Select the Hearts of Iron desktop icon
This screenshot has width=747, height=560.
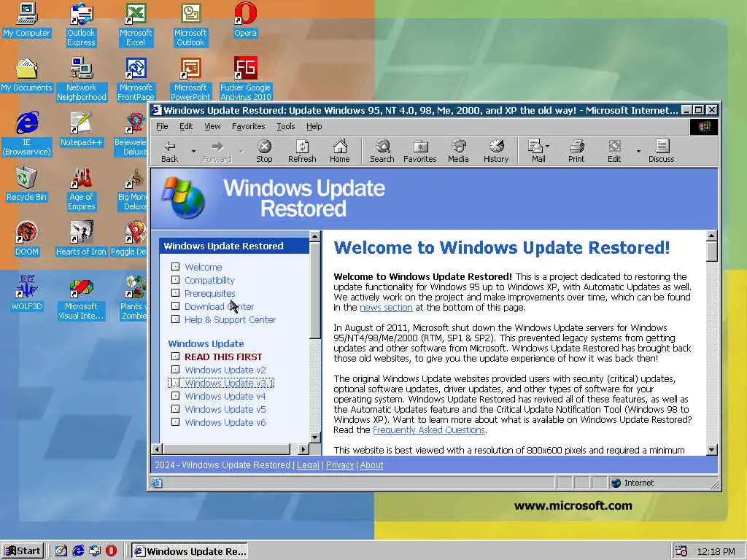(81, 239)
